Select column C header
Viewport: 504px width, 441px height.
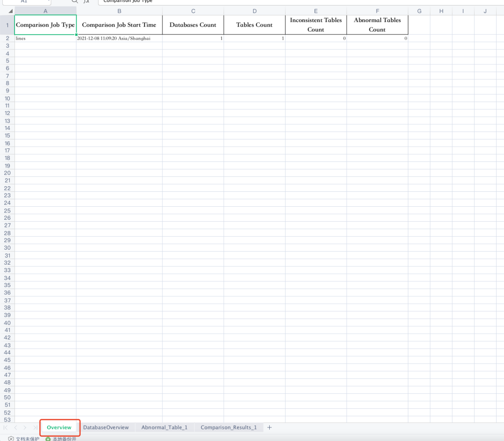tap(193, 11)
